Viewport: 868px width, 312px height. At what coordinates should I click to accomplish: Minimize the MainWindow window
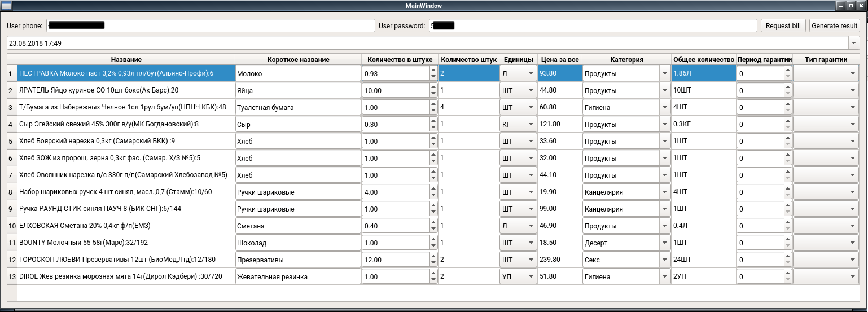pyautogui.click(x=841, y=5)
